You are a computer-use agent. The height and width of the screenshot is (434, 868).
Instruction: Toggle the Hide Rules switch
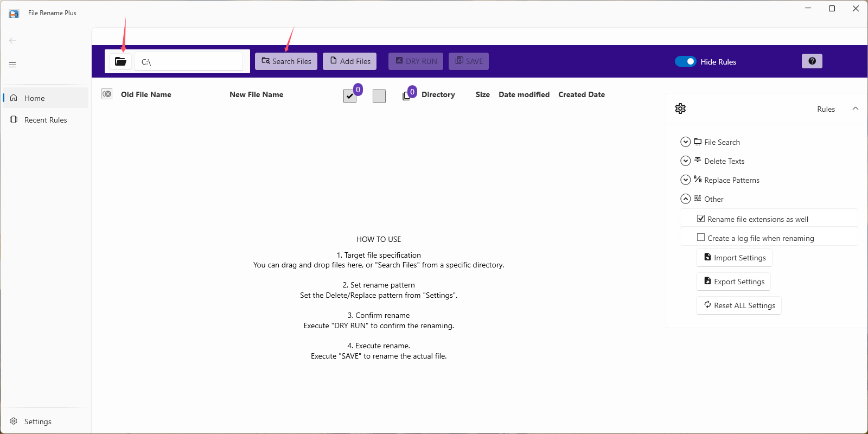(x=685, y=61)
